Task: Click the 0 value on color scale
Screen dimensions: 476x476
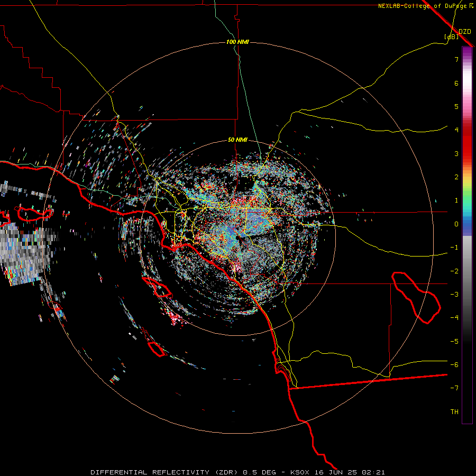Action: pyautogui.click(x=456, y=224)
